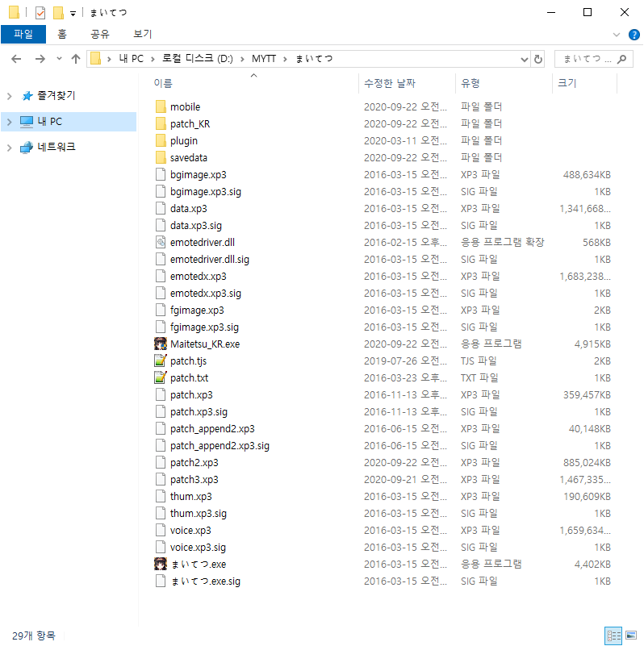The width and height of the screenshot is (644, 646).
Task: Select the patch2.xp3 file name
Action: 194,463
